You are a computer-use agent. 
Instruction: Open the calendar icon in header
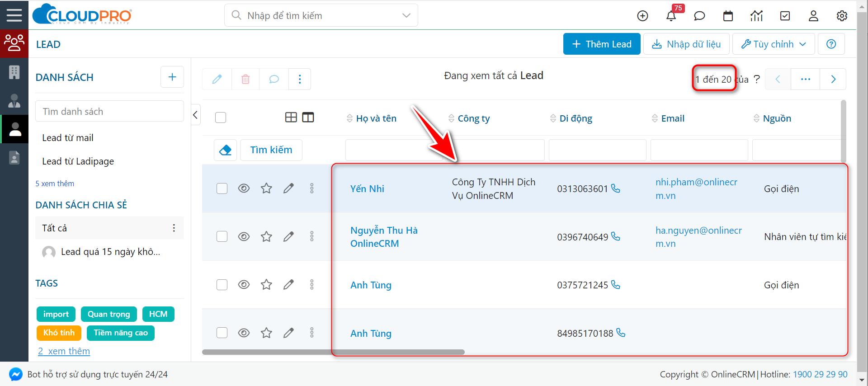[728, 16]
